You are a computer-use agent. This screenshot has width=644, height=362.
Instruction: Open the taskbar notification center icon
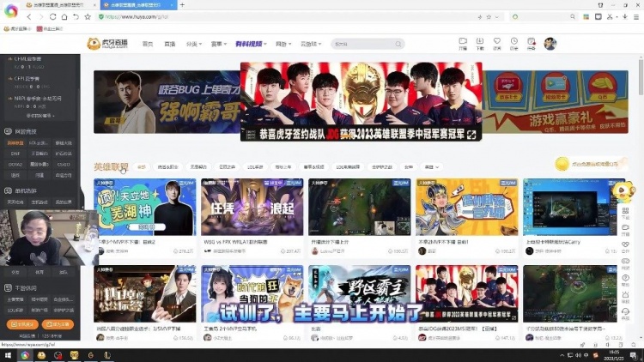point(634,355)
